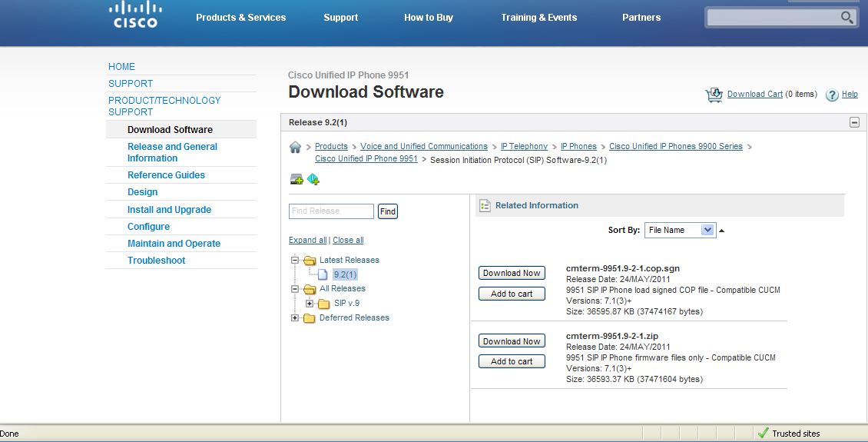
Task: Click the Help text link
Action: tap(850, 94)
